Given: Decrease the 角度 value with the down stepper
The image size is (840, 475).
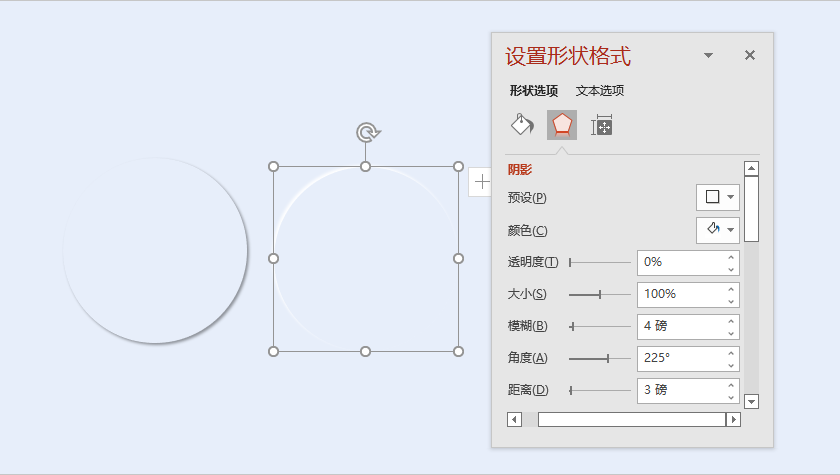Looking at the screenshot, I should (731, 364).
